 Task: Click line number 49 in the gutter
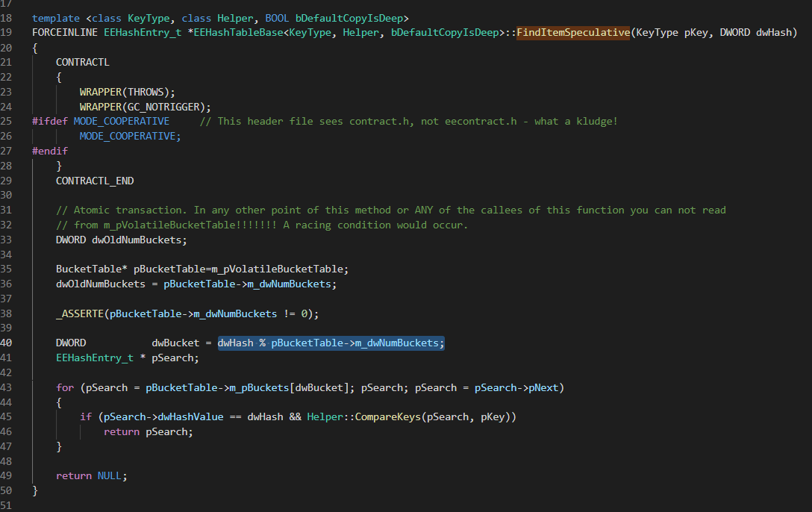point(6,475)
